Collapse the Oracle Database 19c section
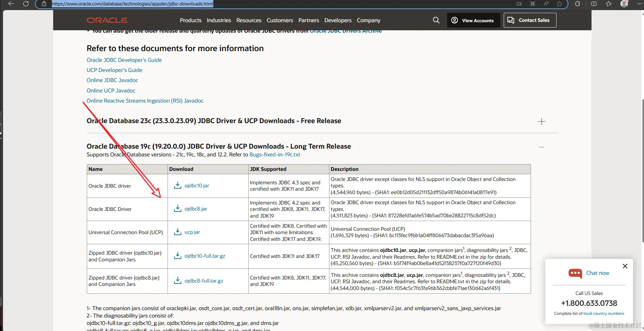 pos(541,147)
